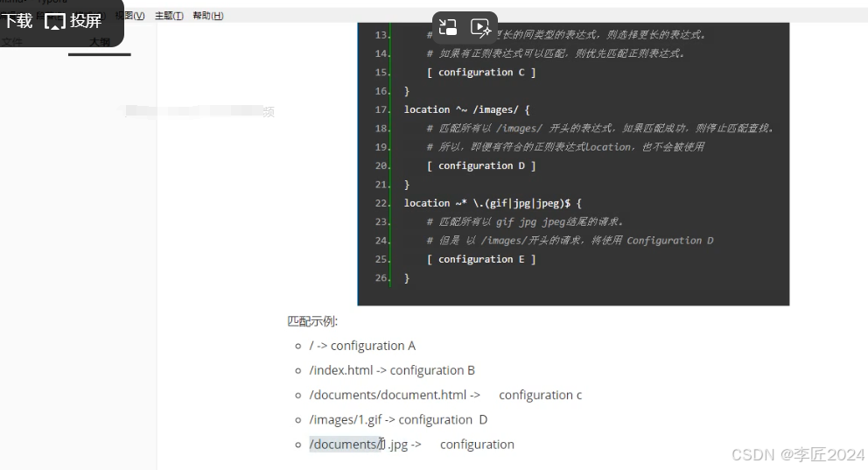Click the comment mentioning Configuration D on line 24
The height and width of the screenshot is (470, 868).
click(570, 241)
